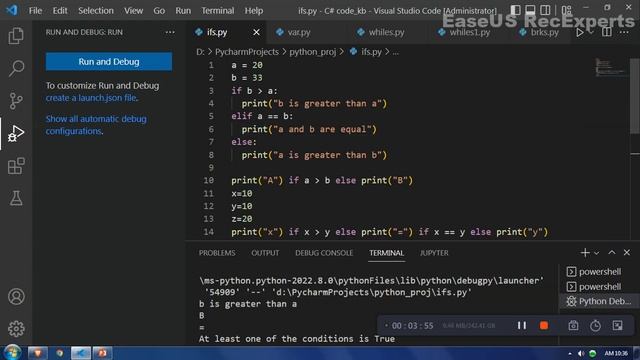Open Chrome from the taskbar
Viewport: 640px width, 360px height.
(60, 353)
